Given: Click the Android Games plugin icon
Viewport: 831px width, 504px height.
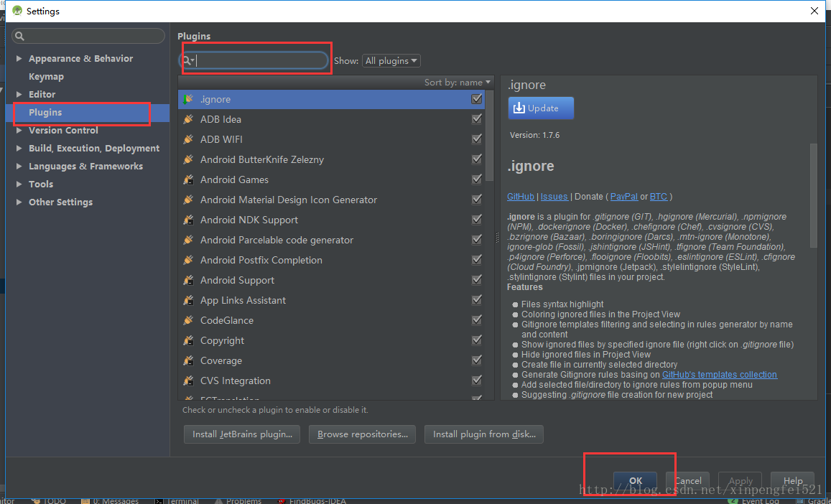Looking at the screenshot, I should coord(188,179).
